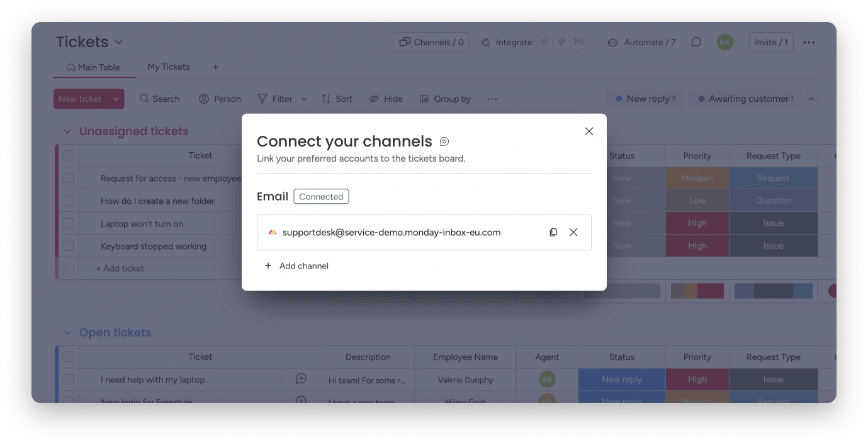Check the I need help with laptop checkbox

click(x=69, y=379)
